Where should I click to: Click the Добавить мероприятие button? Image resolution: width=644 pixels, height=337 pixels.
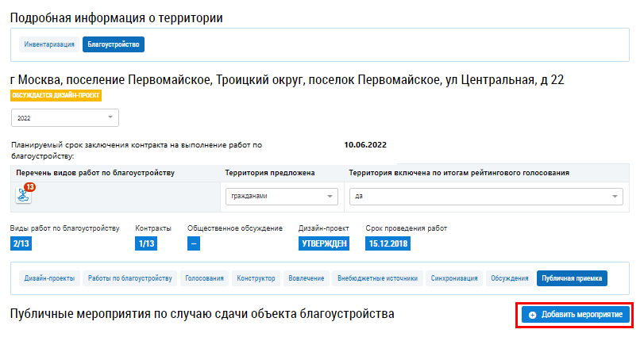click(576, 315)
